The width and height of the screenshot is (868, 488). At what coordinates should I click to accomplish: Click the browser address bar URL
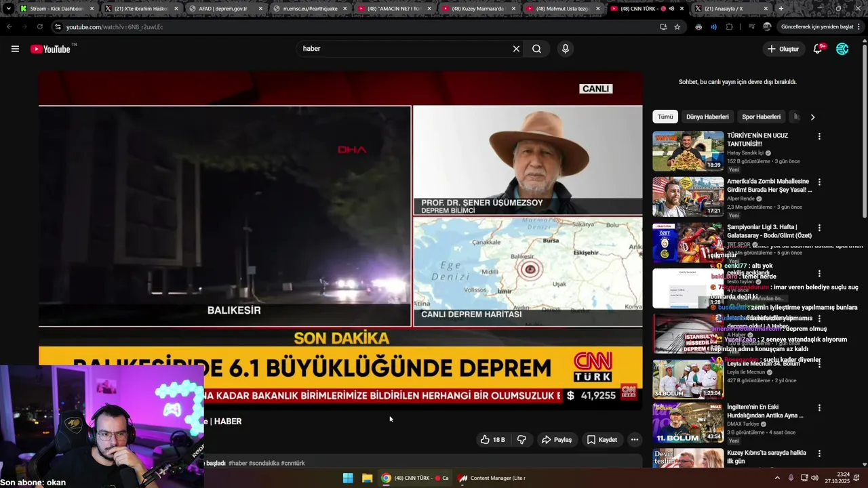click(x=115, y=27)
